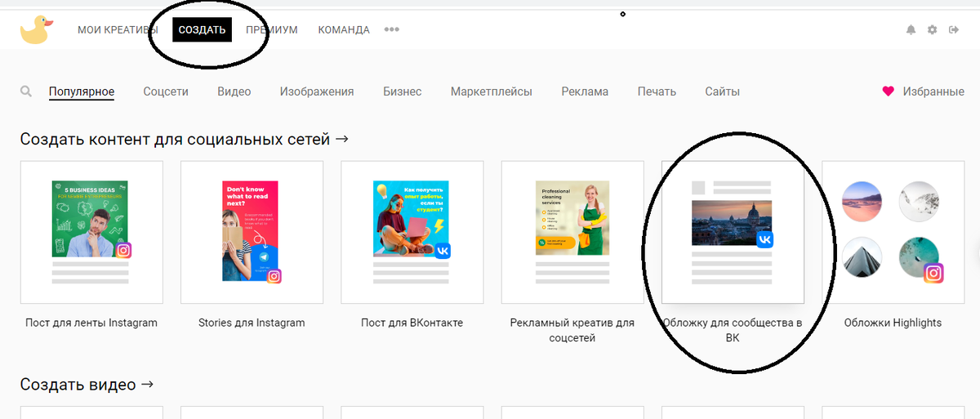Click the search magnifier icon
The image size is (980, 419).
point(26,91)
